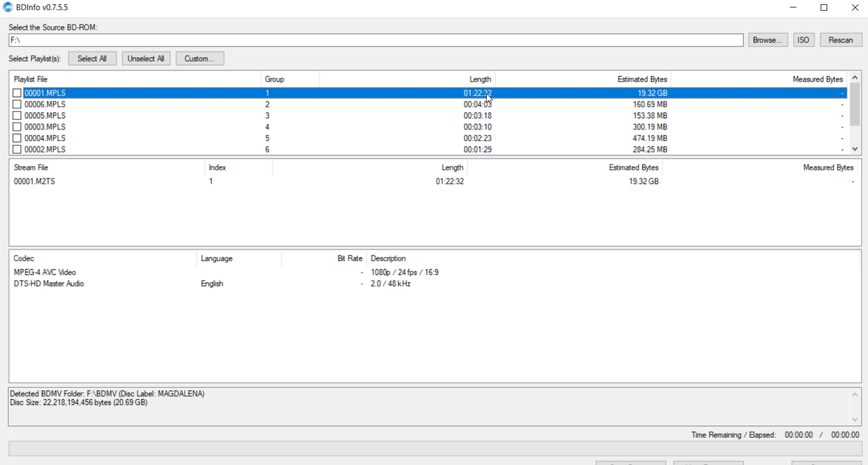Viewport: 868px width, 465px height.
Task: Maximize the BDInfo window
Action: 824,7
